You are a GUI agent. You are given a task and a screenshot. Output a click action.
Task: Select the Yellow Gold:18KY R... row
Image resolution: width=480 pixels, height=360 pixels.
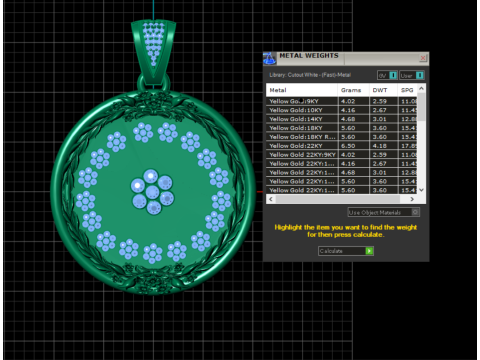tap(341, 137)
